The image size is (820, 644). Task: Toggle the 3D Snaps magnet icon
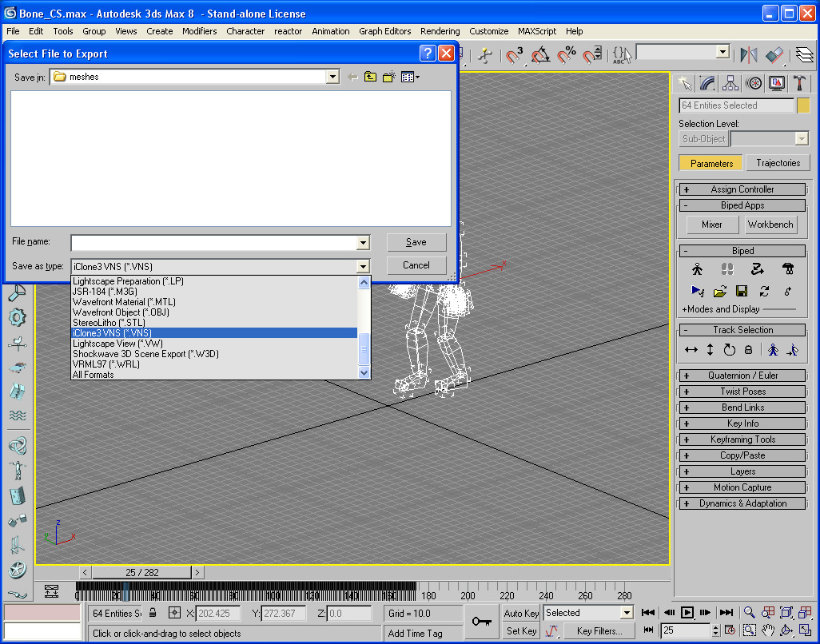pyautogui.click(x=514, y=54)
